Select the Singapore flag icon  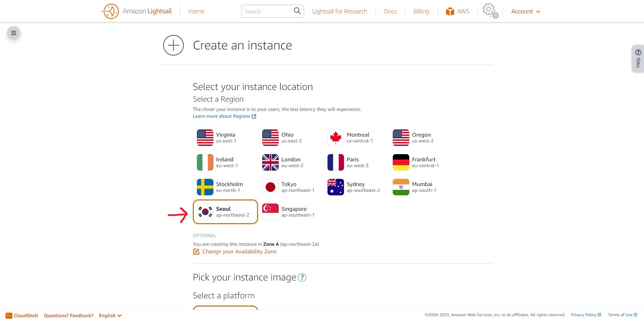pos(270,212)
